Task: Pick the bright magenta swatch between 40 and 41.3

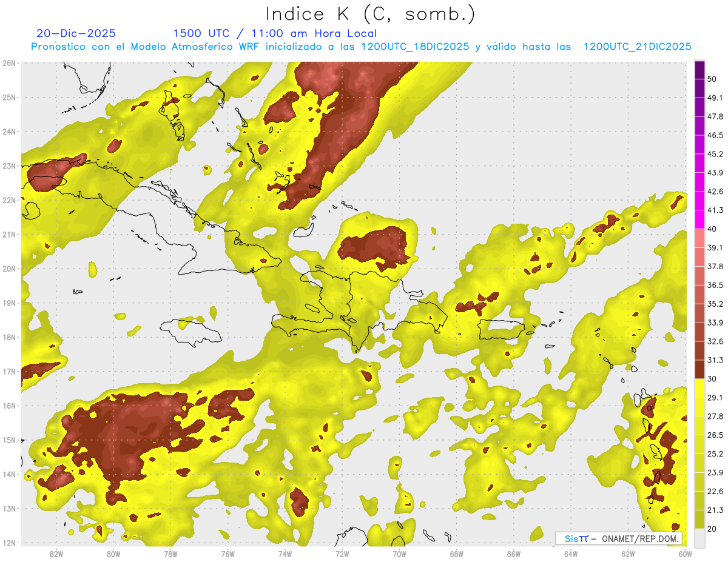Action: pos(699,219)
